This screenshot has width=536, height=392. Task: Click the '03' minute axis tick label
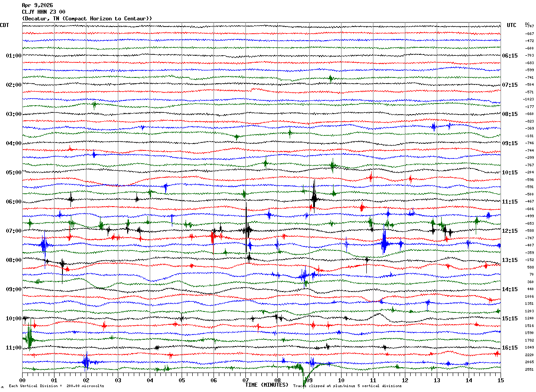(x=118, y=380)
